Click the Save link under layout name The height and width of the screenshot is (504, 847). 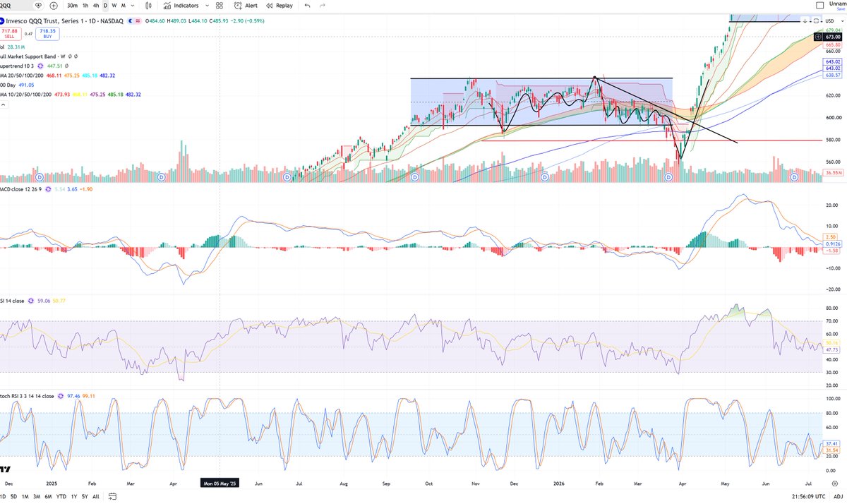tap(841, 9)
